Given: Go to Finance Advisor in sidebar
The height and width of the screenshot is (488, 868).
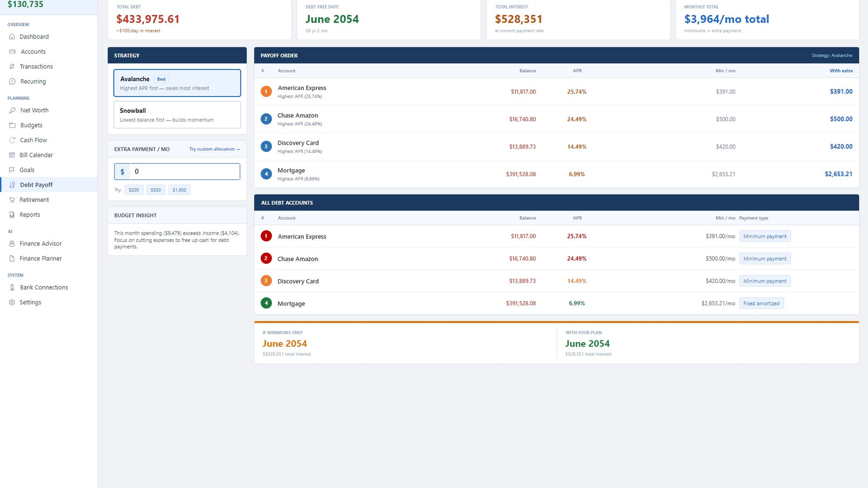Looking at the screenshot, I should tap(41, 243).
